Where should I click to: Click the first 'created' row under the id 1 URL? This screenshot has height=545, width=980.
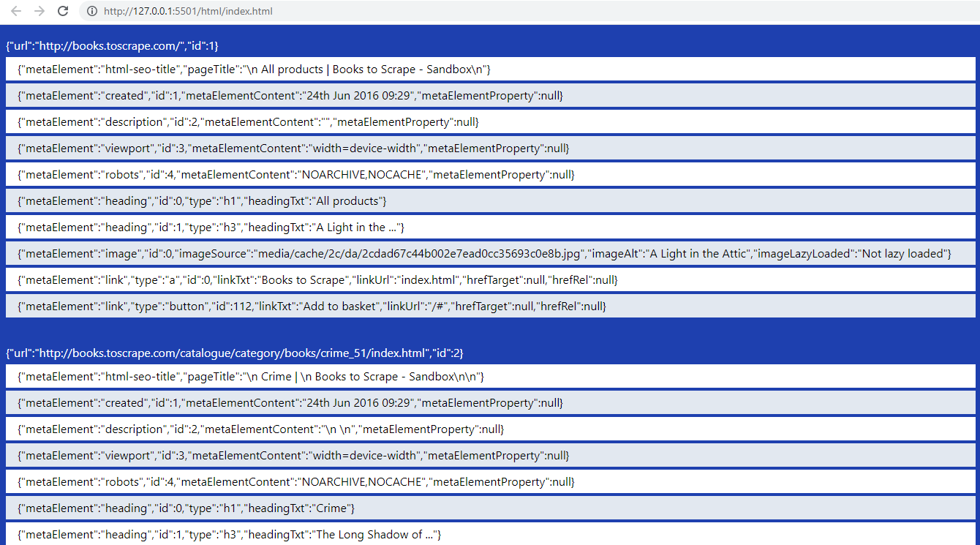(x=491, y=95)
